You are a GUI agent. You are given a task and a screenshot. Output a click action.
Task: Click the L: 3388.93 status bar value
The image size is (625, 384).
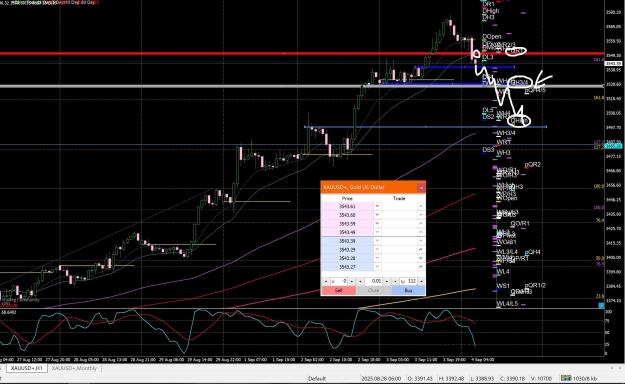tap(482, 378)
